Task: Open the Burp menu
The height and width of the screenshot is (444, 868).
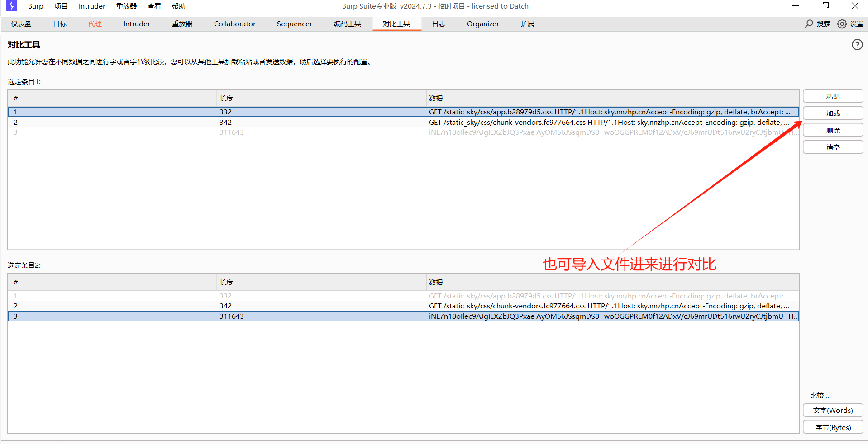Action: [x=36, y=6]
